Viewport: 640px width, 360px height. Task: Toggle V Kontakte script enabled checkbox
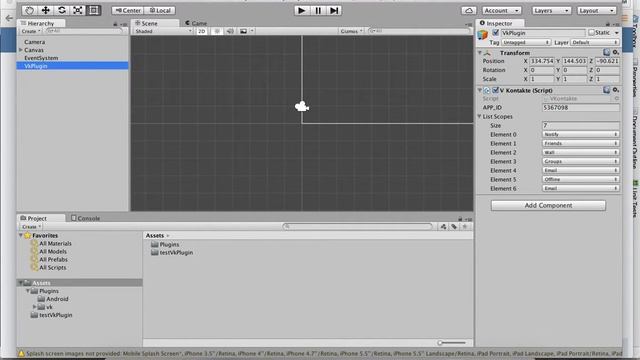[x=496, y=90]
